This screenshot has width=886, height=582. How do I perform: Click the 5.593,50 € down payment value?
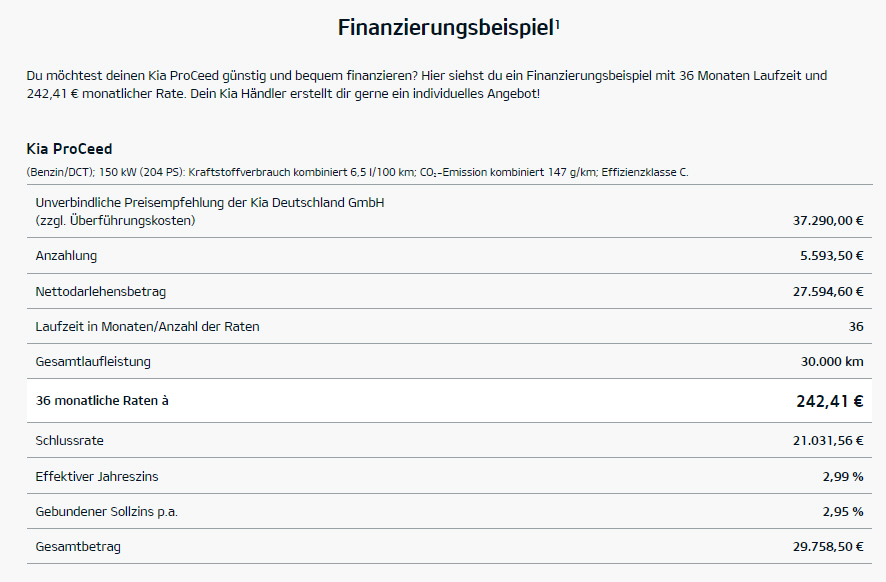coord(831,256)
